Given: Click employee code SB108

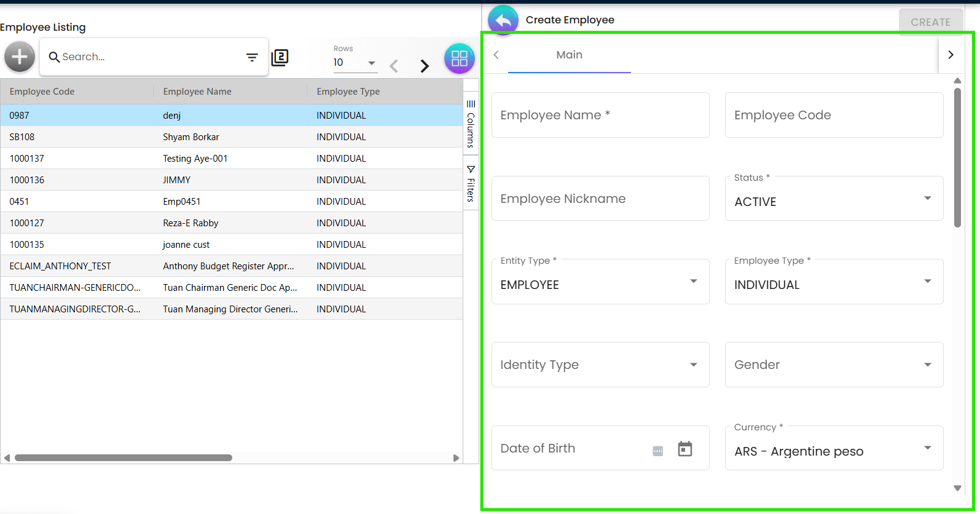Looking at the screenshot, I should point(22,137).
